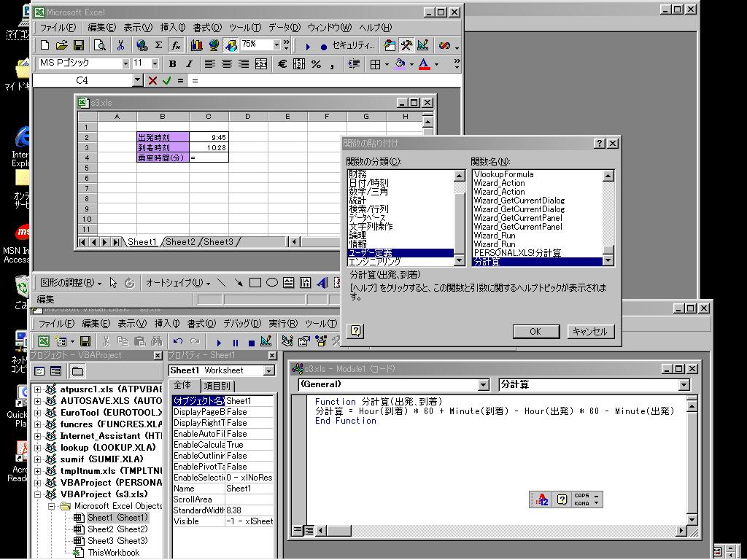Open print preview in Excel toolbar
Screen dimensions: 747x560
(99, 45)
